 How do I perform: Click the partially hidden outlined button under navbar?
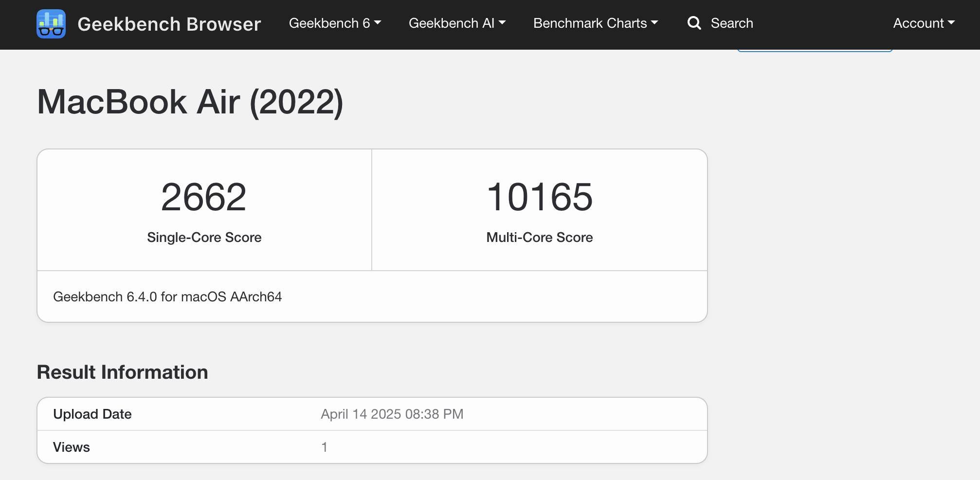click(815, 50)
